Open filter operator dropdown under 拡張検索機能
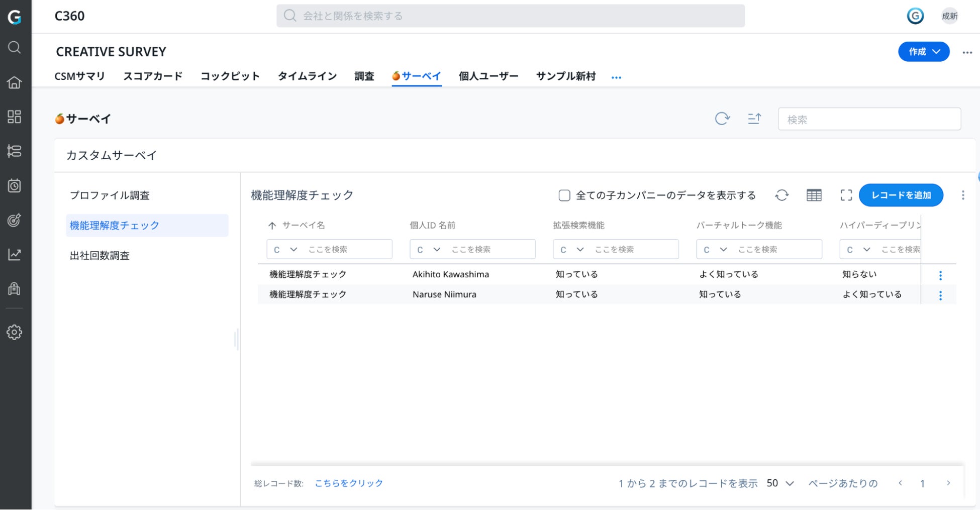This screenshot has height=510, width=980. coord(572,250)
